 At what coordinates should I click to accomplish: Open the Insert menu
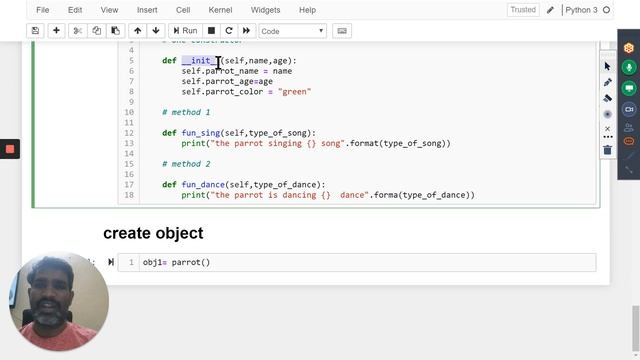147,10
